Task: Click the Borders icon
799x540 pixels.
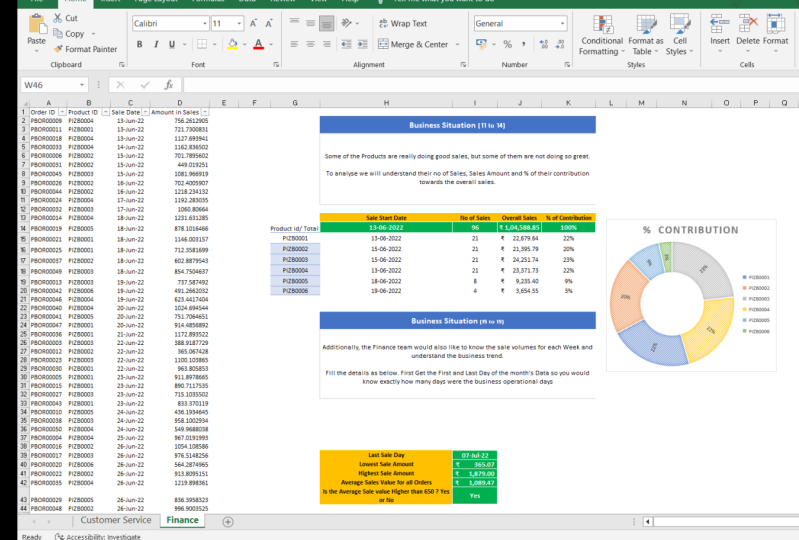Action: pyautogui.click(x=202, y=44)
